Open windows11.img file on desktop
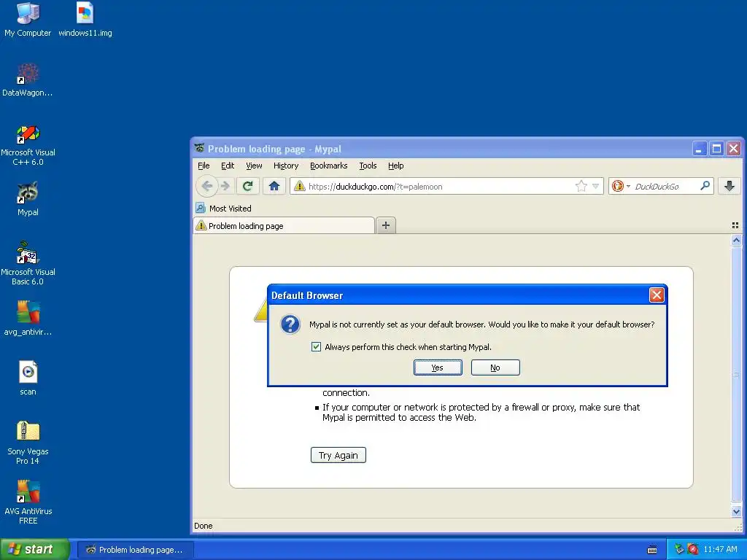 point(85,19)
